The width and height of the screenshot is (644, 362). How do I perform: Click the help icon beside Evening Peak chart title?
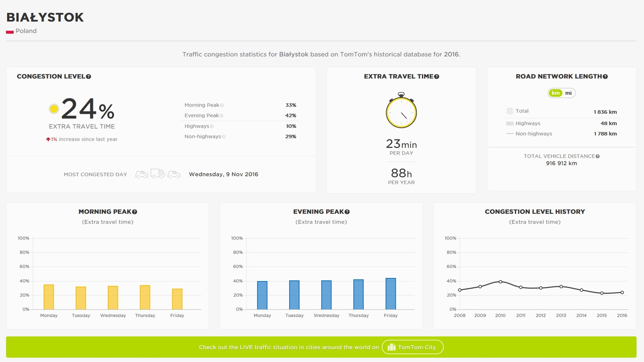[x=347, y=212]
